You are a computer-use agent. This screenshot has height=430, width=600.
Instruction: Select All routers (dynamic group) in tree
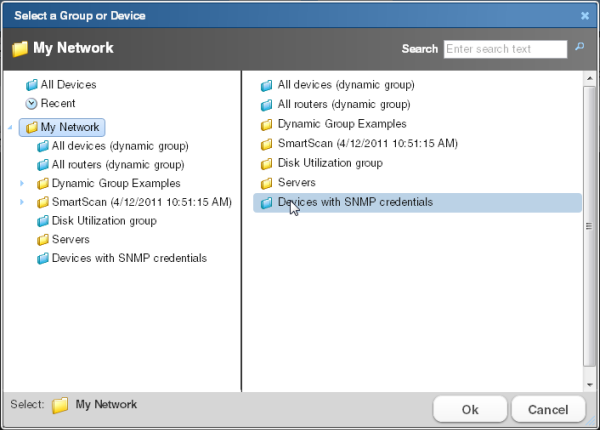point(118,165)
